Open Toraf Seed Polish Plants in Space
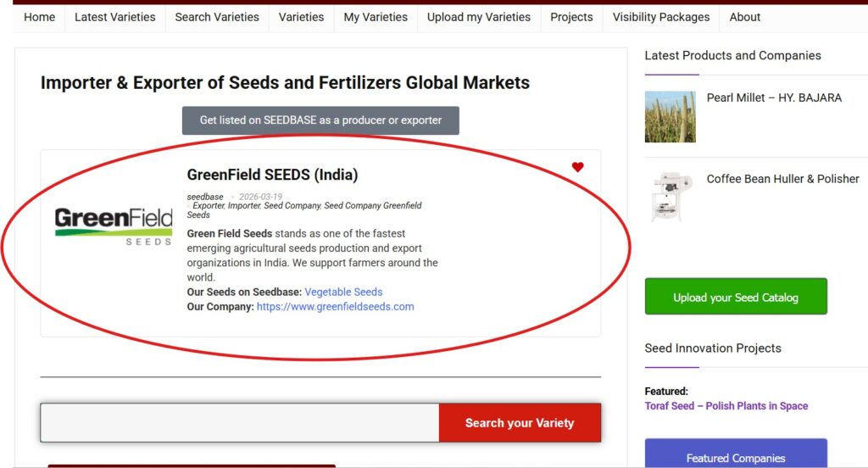 click(726, 406)
